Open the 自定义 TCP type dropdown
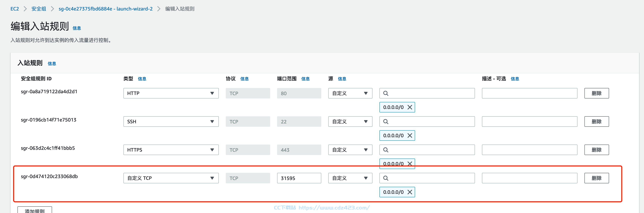 (171, 178)
